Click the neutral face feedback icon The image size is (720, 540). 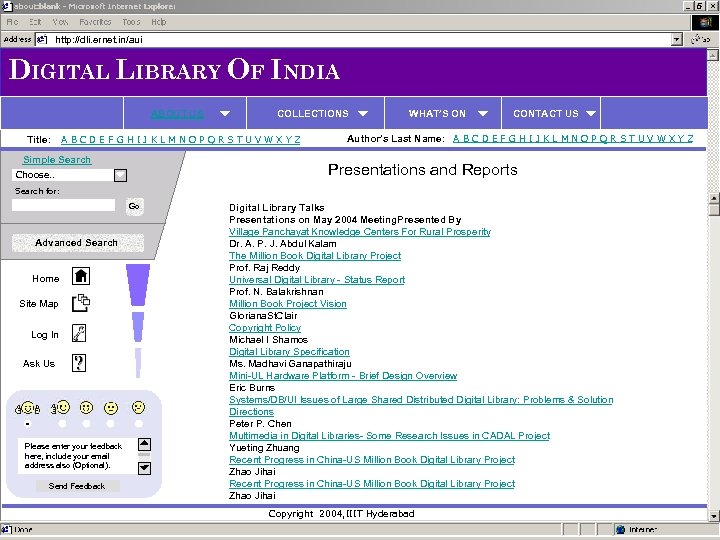(111, 408)
